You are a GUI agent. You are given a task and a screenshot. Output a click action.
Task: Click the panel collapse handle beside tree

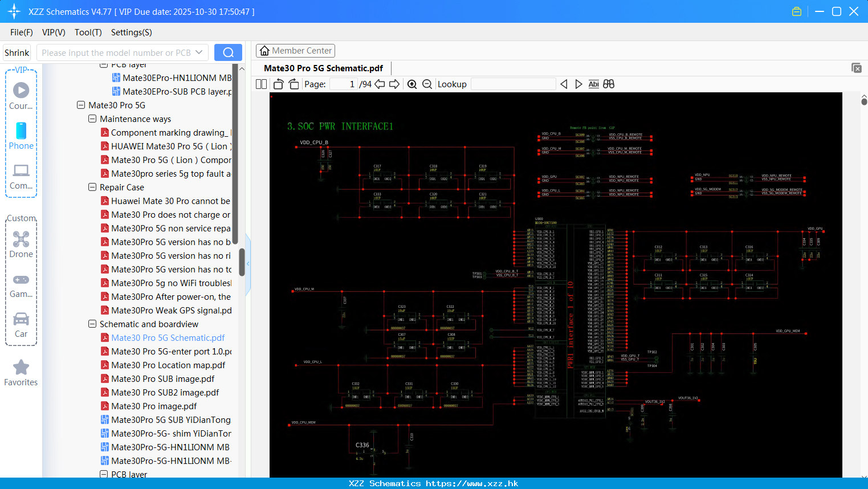coord(248,264)
